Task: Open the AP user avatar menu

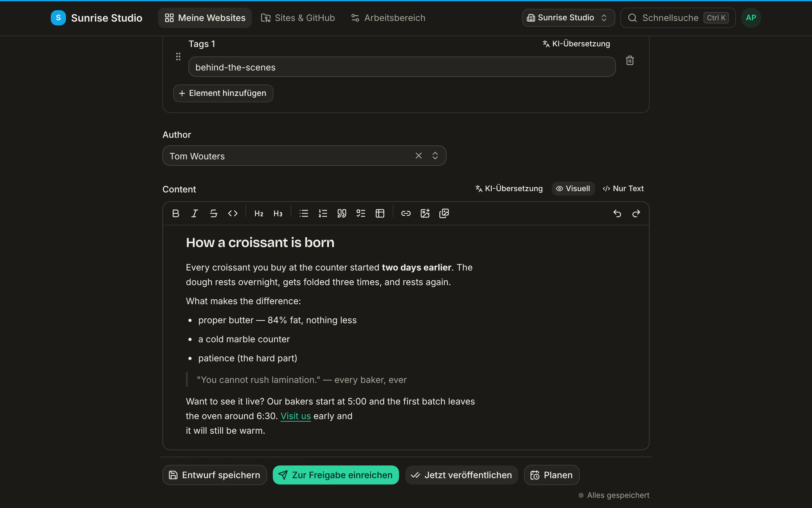Action: click(751, 18)
